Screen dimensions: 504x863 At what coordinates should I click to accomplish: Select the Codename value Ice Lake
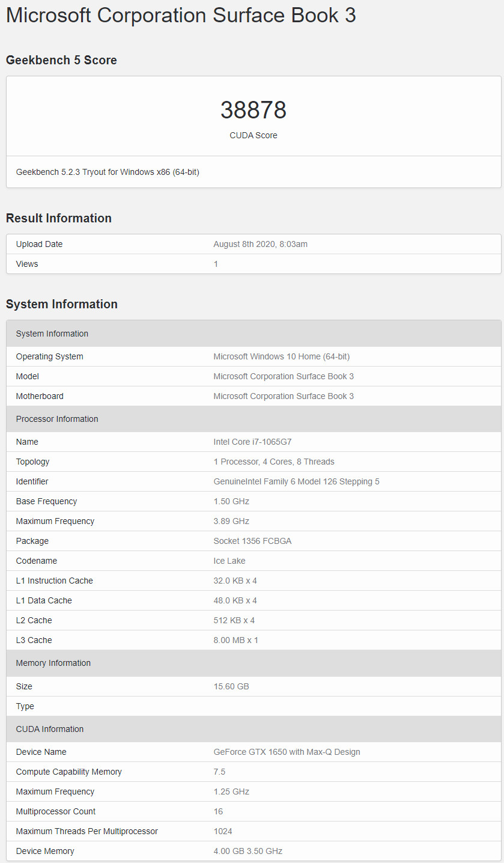[x=229, y=561]
